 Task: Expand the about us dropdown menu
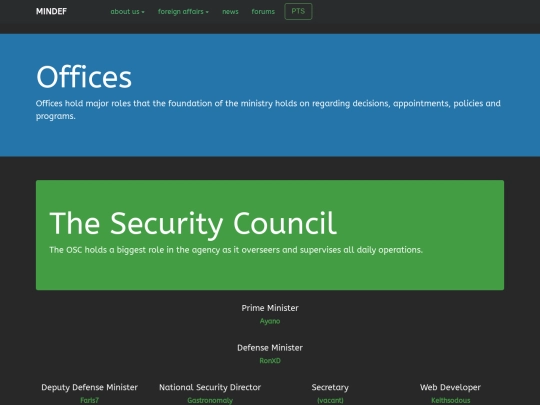pyautogui.click(x=127, y=11)
